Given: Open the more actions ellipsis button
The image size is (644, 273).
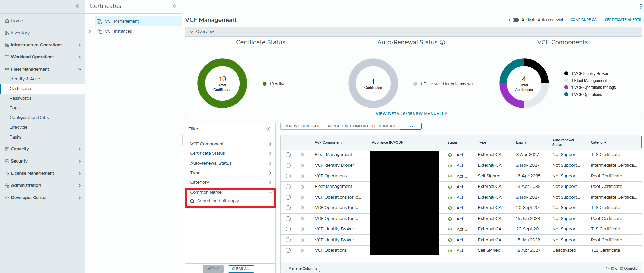Looking at the screenshot, I should (x=410, y=126).
